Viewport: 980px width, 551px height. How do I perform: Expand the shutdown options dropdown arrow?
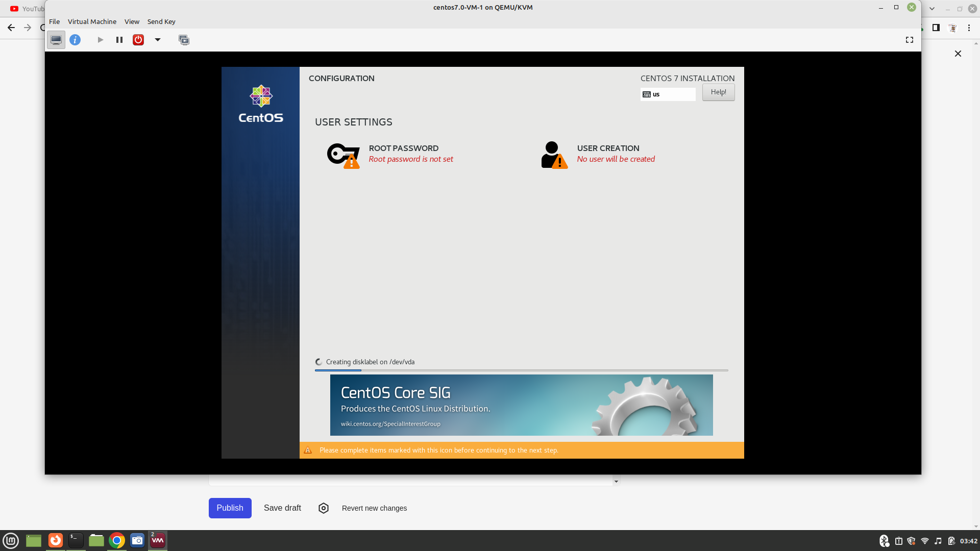point(158,40)
